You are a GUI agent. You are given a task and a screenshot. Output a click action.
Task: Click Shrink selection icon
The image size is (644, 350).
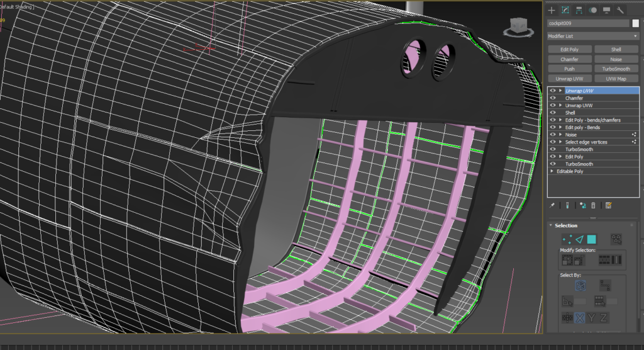click(579, 260)
